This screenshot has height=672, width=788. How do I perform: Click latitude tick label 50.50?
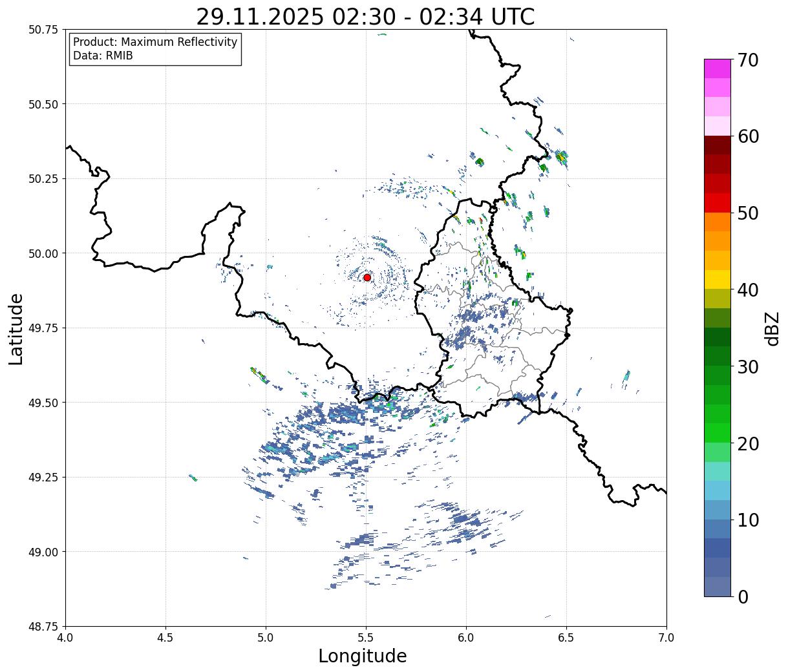click(x=43, y=104)
